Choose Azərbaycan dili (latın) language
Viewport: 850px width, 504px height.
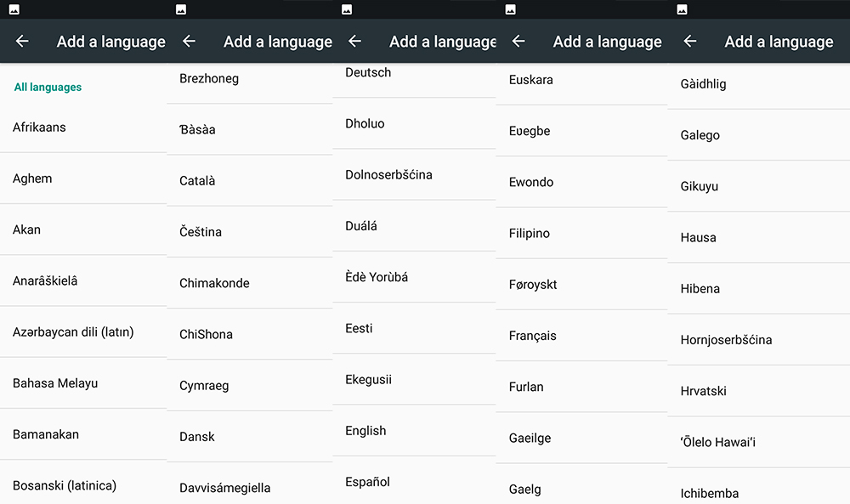tap(73, 331)
